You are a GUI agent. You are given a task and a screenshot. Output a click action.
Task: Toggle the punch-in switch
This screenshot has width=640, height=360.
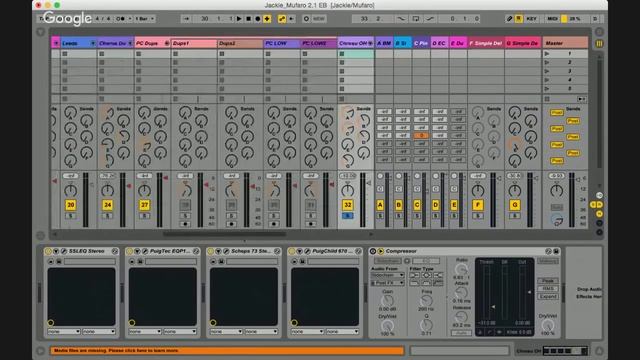click(401, 19)
